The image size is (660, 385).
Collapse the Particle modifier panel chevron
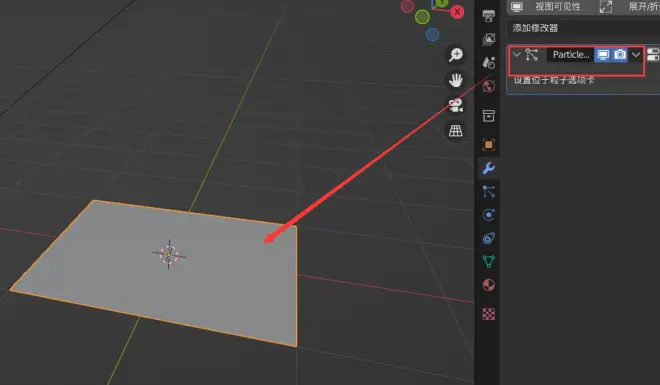(516, 55)
